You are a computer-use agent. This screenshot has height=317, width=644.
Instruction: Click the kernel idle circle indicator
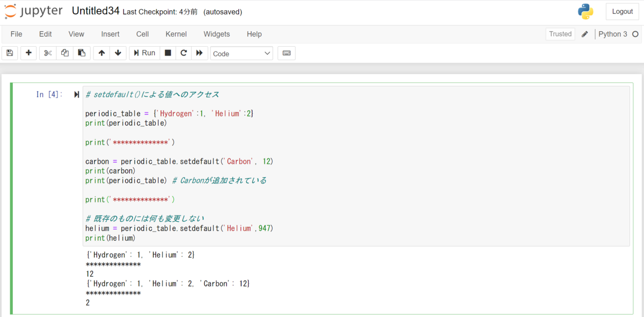click(x=635, y=34)
